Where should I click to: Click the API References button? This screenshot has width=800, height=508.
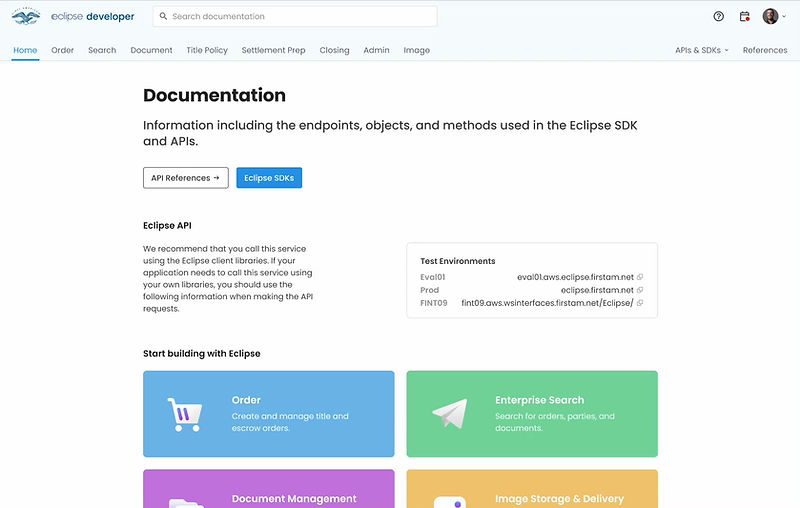click(x=186, y=177)
